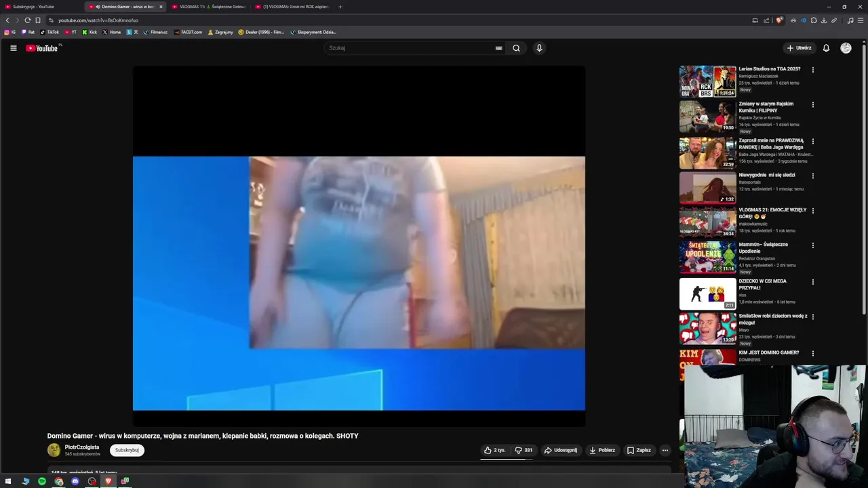The height and width of the screenshot is (488, 868).
Task: Open Discord from the taskbar
Action: [75, 481]
